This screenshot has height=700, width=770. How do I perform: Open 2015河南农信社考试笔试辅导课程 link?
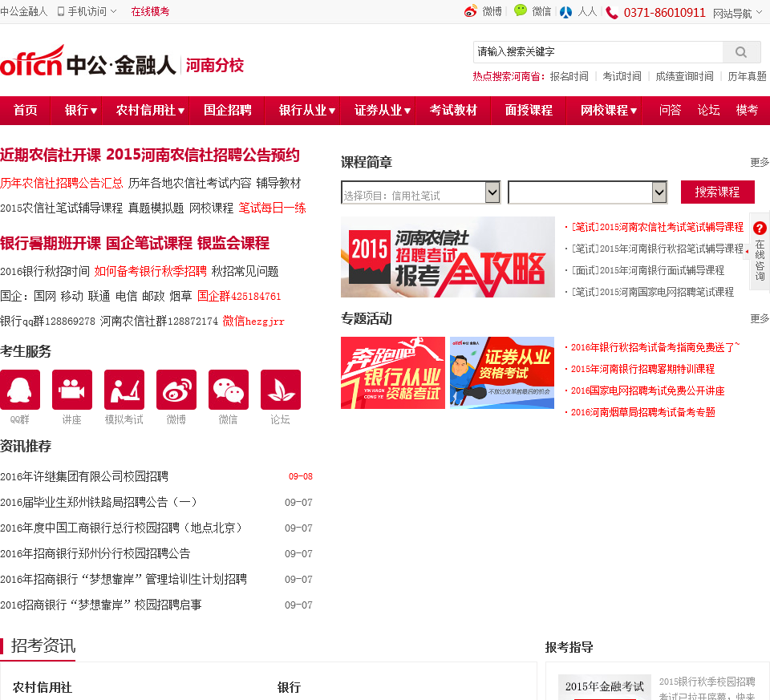658,227
